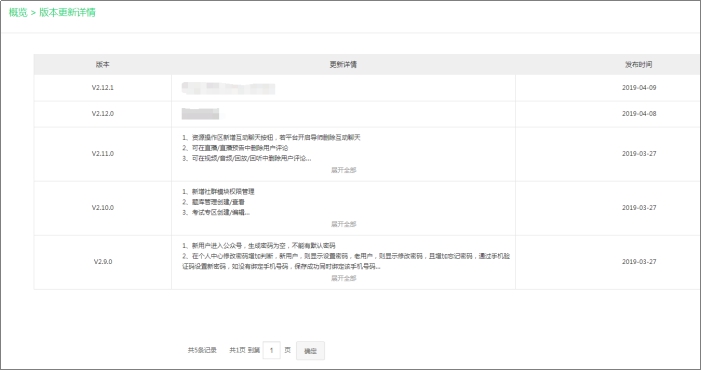702x370 pixels.
Task: Click the release date in V2.10.0 row
Action: (639, 208)
